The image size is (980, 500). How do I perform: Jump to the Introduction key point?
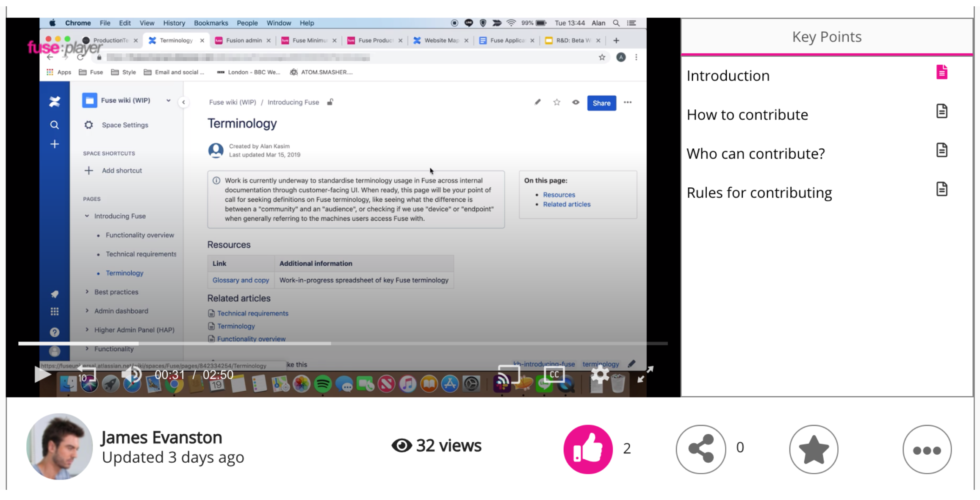728,76
